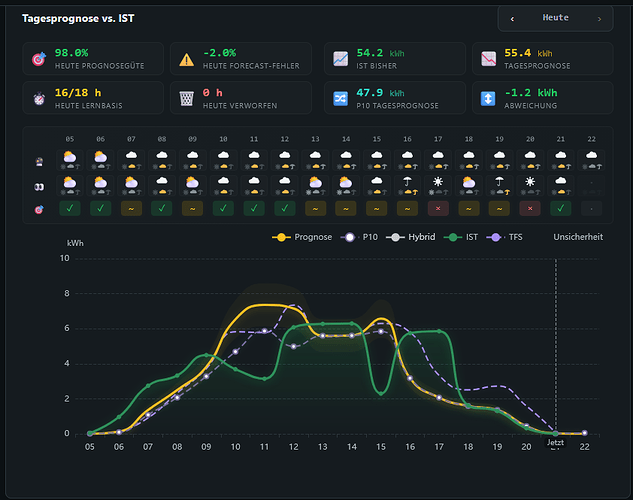Click the red X accuracy badge for hour 17
The image size is (633, 500).
pos(438,209)
